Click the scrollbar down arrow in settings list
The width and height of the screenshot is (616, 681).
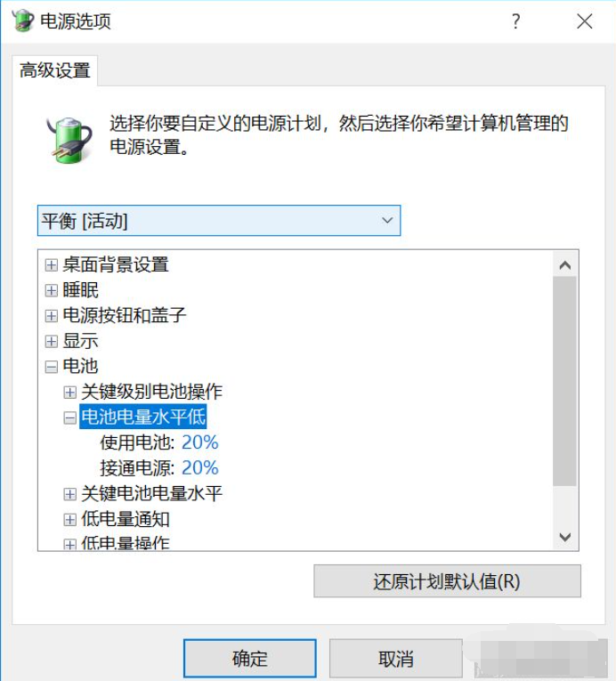(x=565, y=538)
